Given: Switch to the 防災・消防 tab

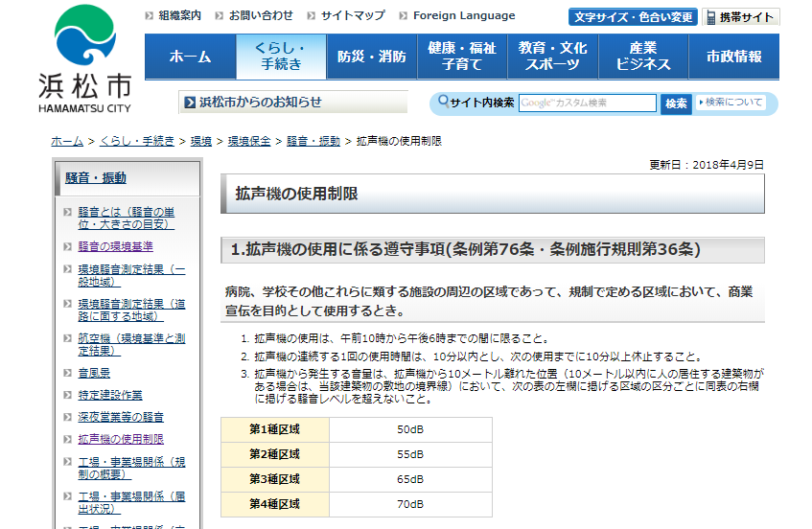Looking at the screenshot, I should pyautogui.click(x=371, y=57).
